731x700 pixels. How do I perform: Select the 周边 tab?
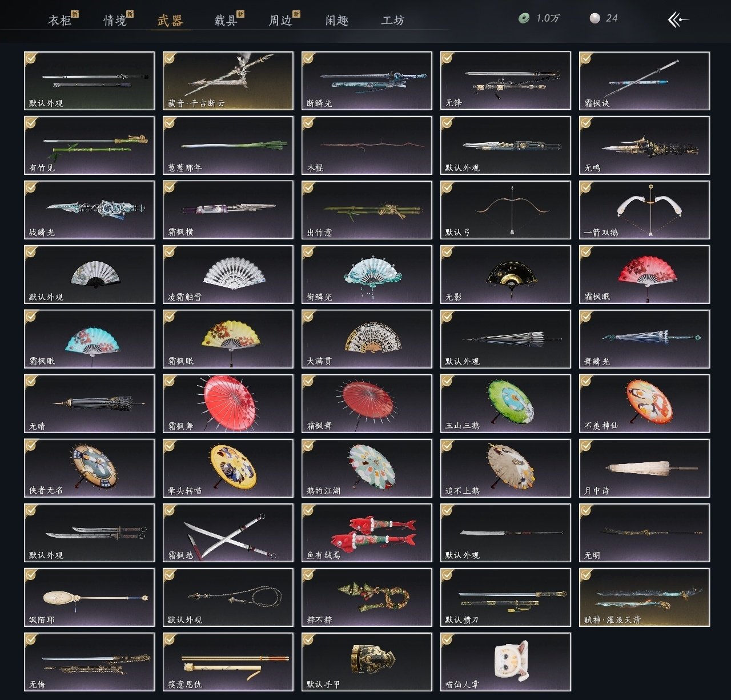(x=280, y=21)
